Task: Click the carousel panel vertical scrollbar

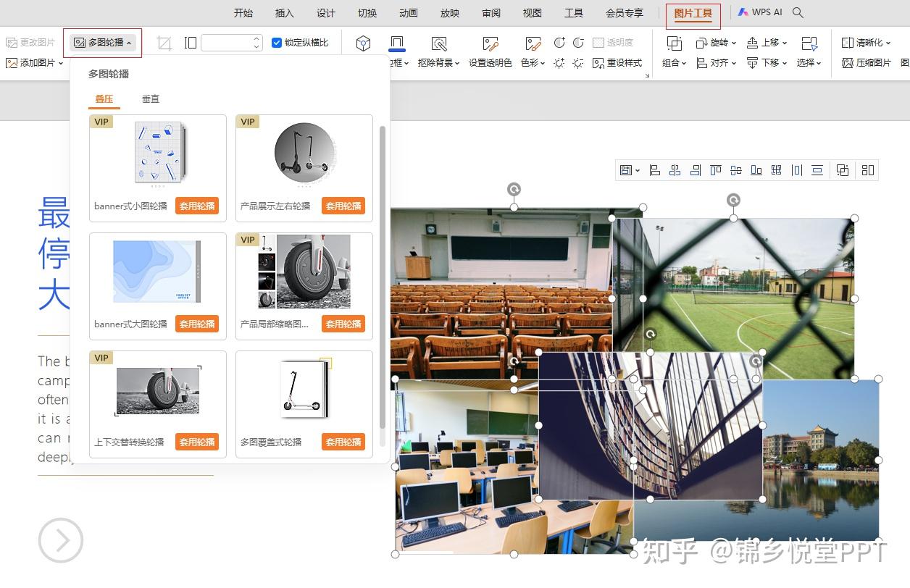Action: pyautogui.click(x=383, y=275)
